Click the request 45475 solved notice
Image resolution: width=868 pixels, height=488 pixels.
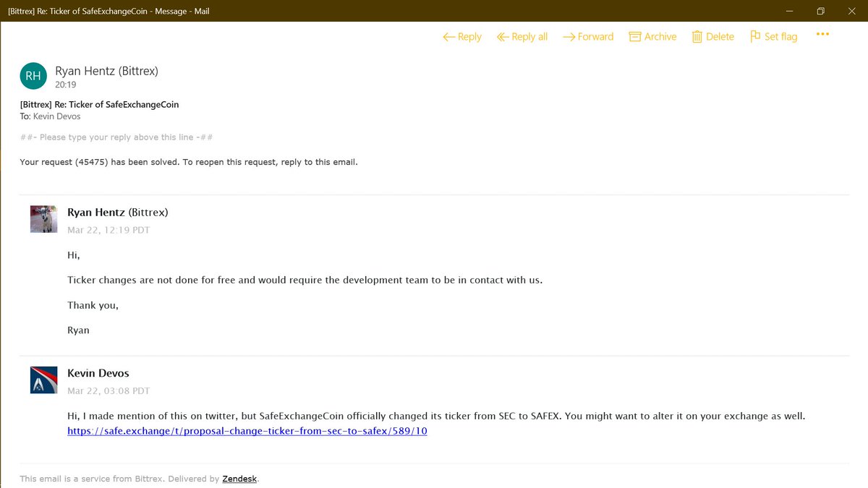pyautogui.click(x=189, y=162)
